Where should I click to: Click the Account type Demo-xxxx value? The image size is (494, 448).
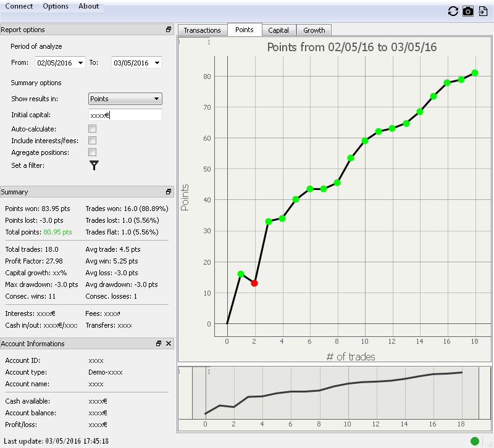coord(105,372)
